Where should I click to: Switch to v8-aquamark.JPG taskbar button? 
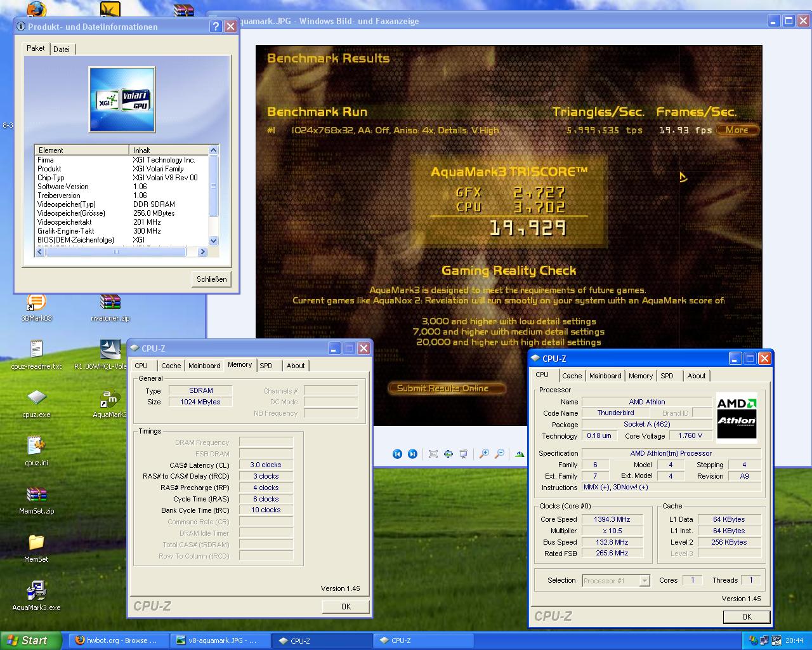[x=220, y=640]
